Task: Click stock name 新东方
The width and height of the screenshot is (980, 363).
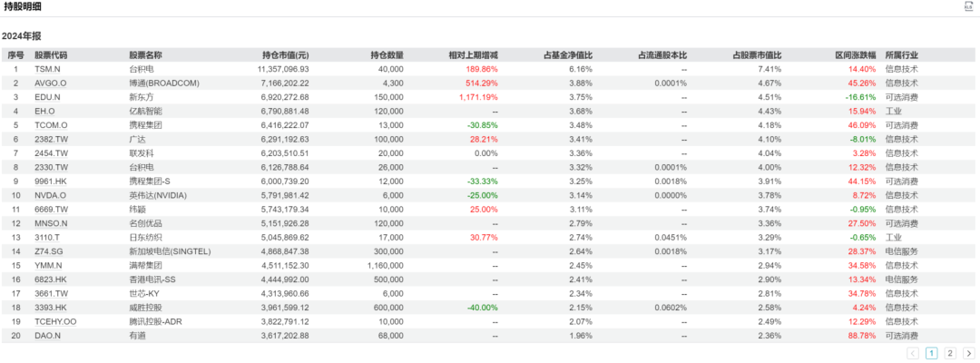Action: 141,97
